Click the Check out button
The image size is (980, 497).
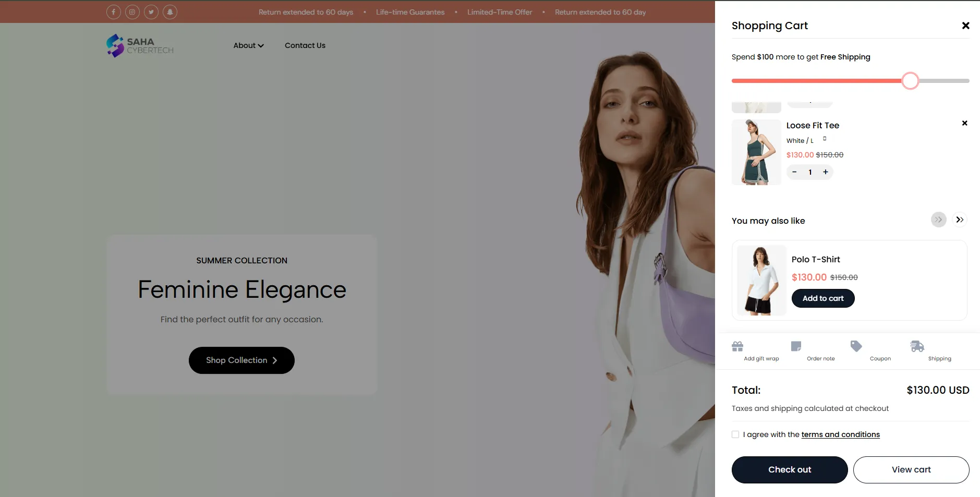coord(789,469)
